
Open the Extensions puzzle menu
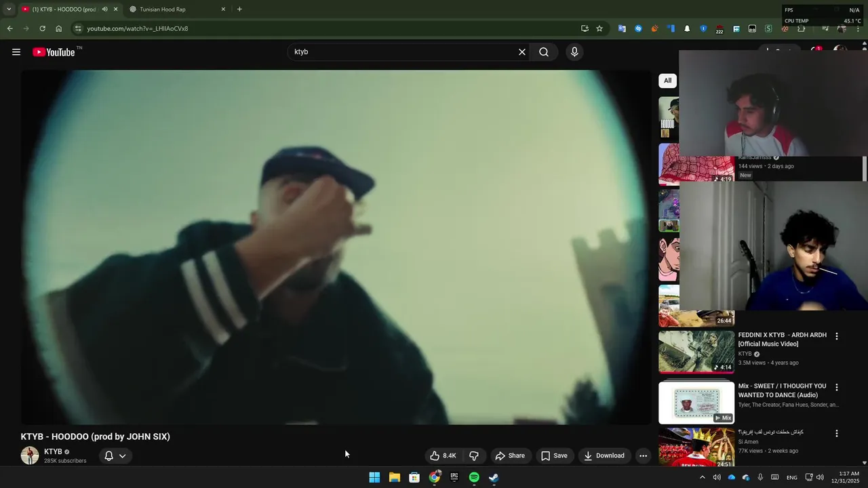click(801, 28)
